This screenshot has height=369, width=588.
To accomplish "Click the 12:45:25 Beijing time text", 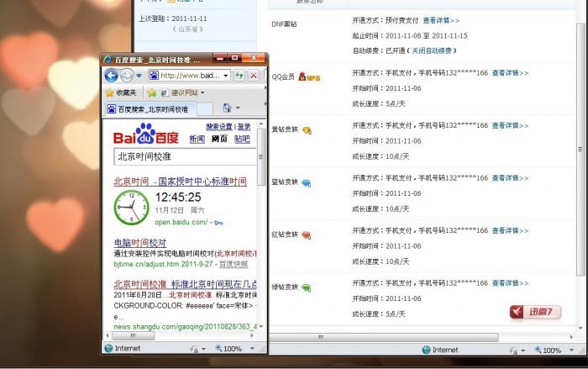I will click(x=178, y=197).
